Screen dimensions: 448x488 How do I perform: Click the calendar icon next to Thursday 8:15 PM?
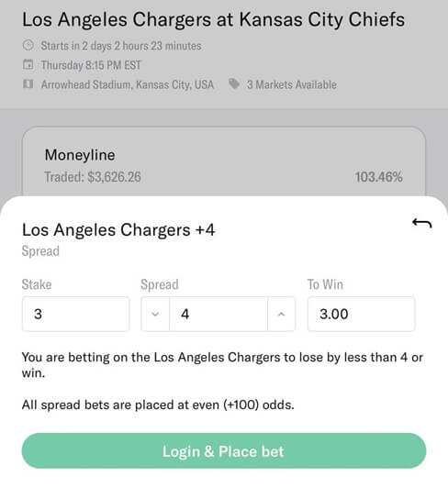point(28,65)
